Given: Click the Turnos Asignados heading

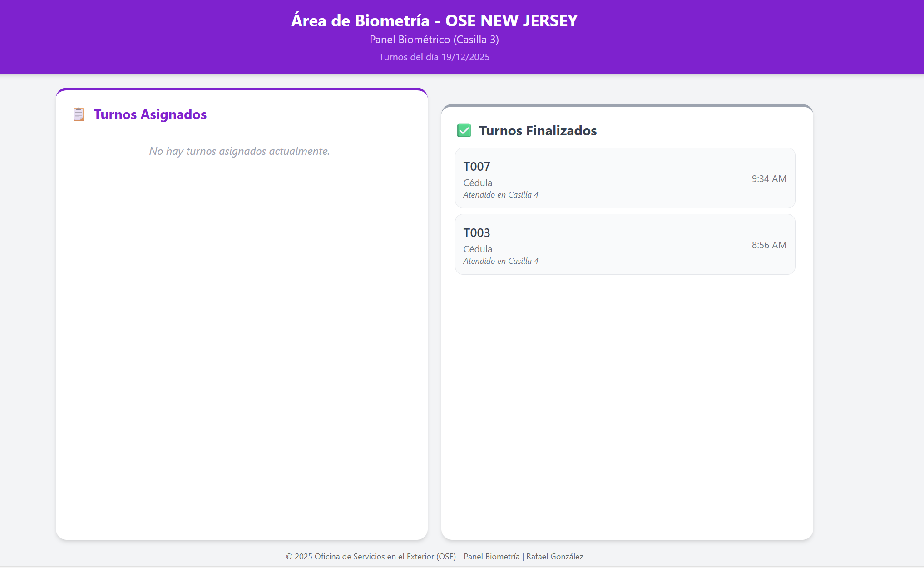Looking at the screenshot, I should click(150, 114).
